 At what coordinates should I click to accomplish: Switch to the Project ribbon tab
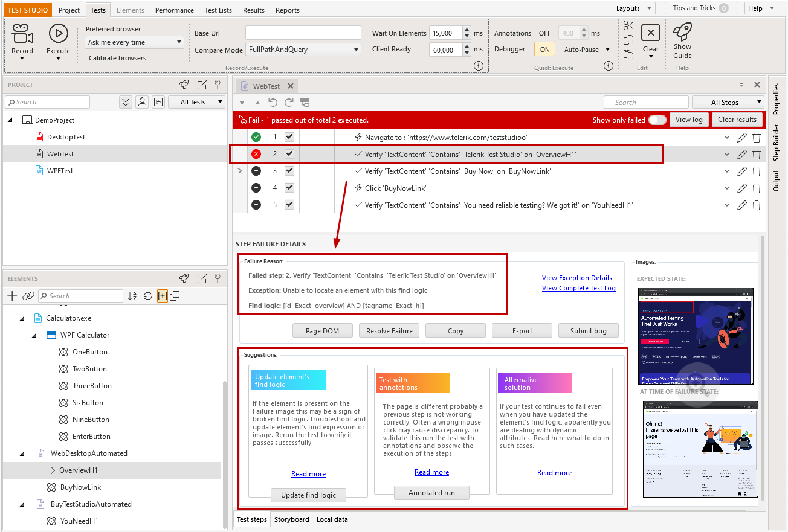tap(69, 10)
